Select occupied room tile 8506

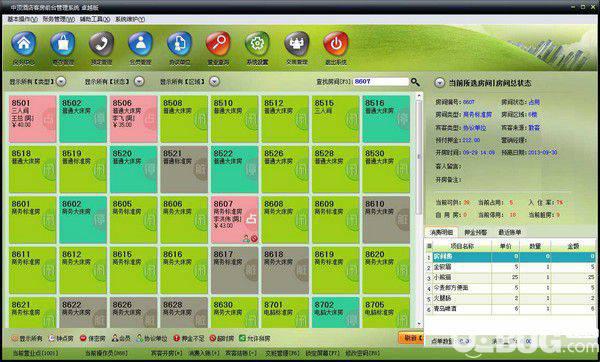coord(134,119)
